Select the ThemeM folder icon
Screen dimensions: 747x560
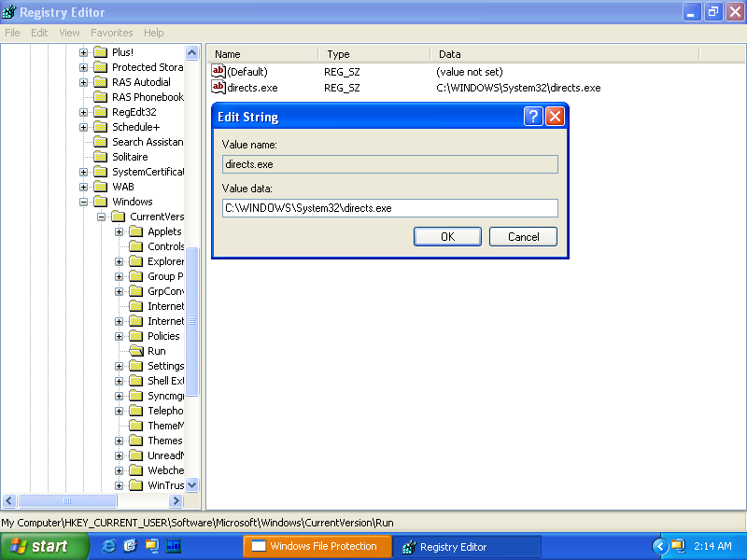pyautogui.click(x=135, y=426)
